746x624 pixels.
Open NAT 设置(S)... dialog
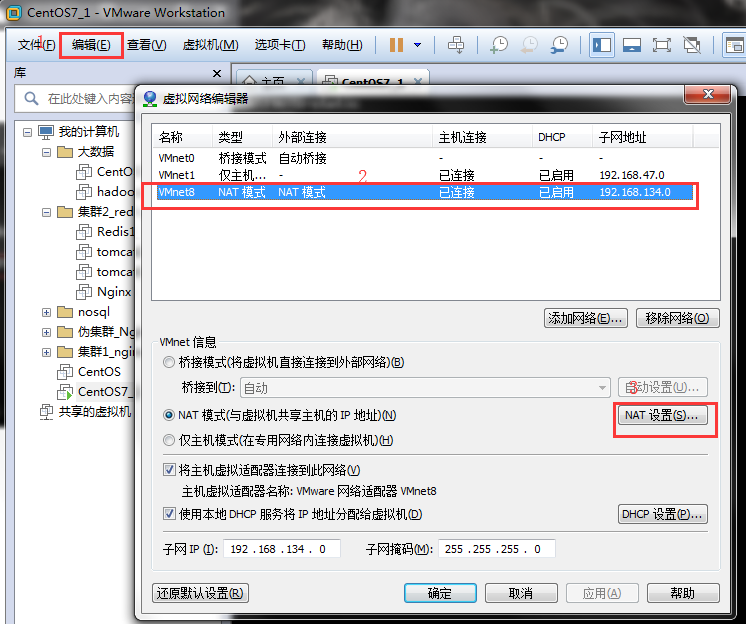click(662, 415)
